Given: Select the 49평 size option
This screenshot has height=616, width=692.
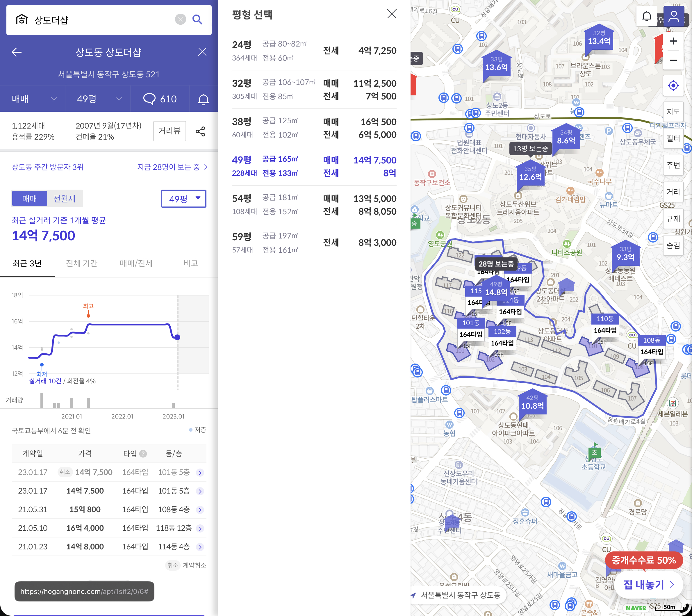Looking at the screenshot, I should click(314, 166).
